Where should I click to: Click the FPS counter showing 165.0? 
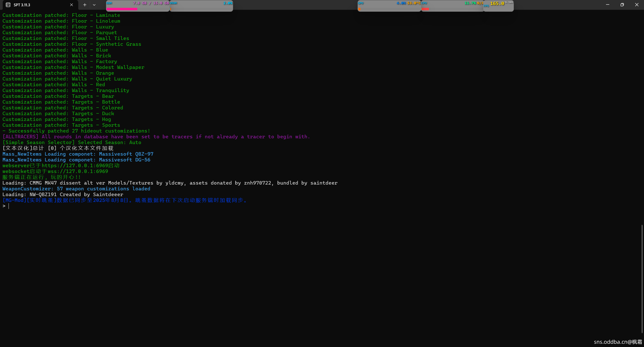(x=497, y=4)
